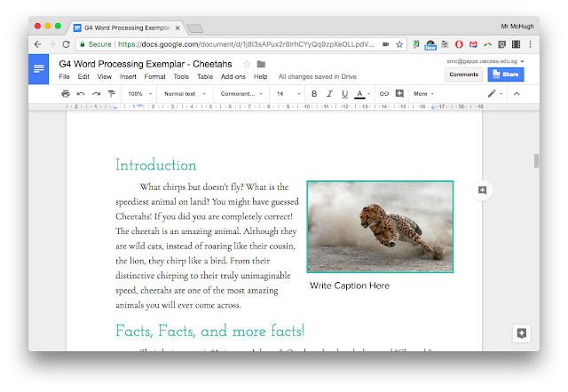The image size is (568, 392).
Task: Select the G4 Word Processing Exemplar tab
Action: click(x=127, y=27)
